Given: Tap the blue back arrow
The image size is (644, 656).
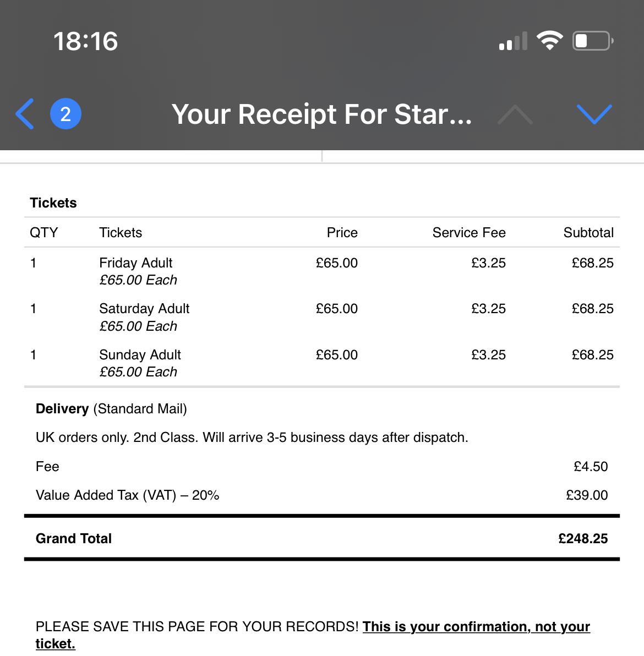Looking at the screenshot, I should coord(25,114).
